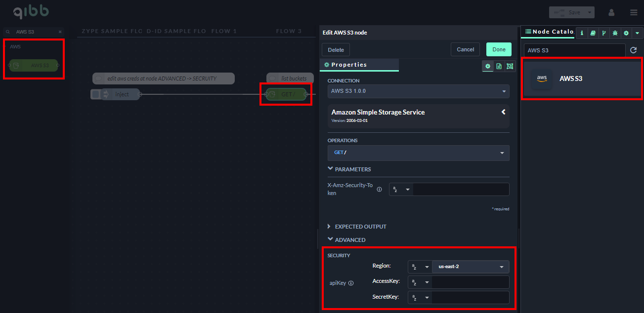The width and height of the screenshot is (644, 313).
Task: Clear the palette search with x icon
Action: tap(60, 32)
